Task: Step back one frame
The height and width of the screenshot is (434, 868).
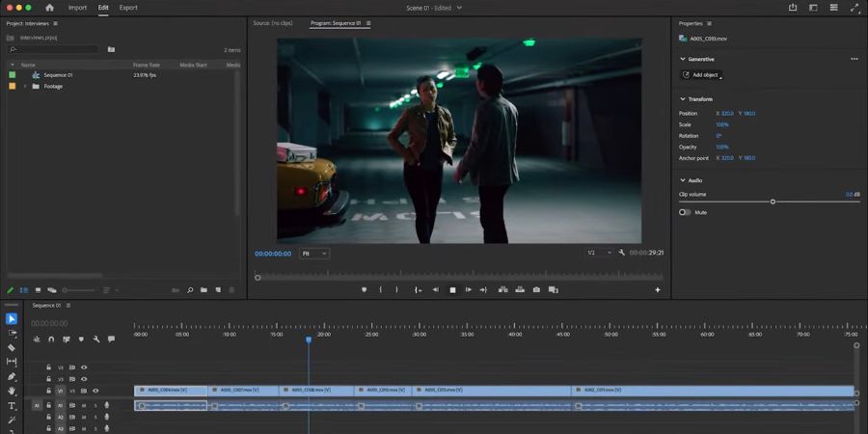Action: pos(436,289)
